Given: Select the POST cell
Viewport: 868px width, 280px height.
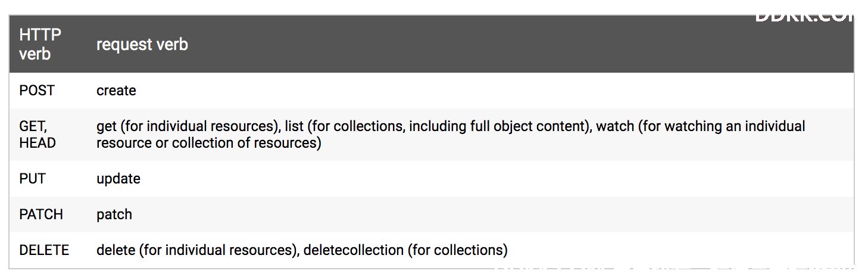Looking at the screenshot, I should click(x=37, y=91).
